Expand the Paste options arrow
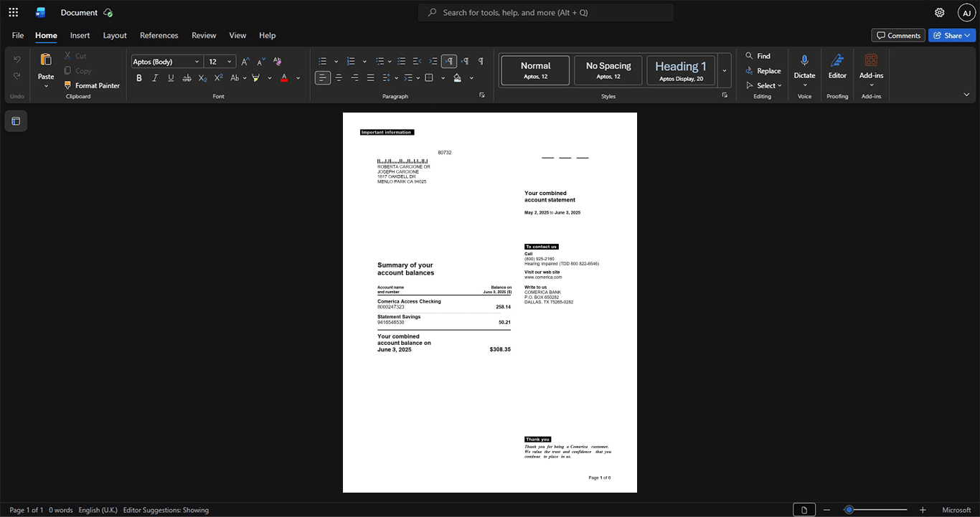This screenshot has height=517, width=980. [46, 86]
